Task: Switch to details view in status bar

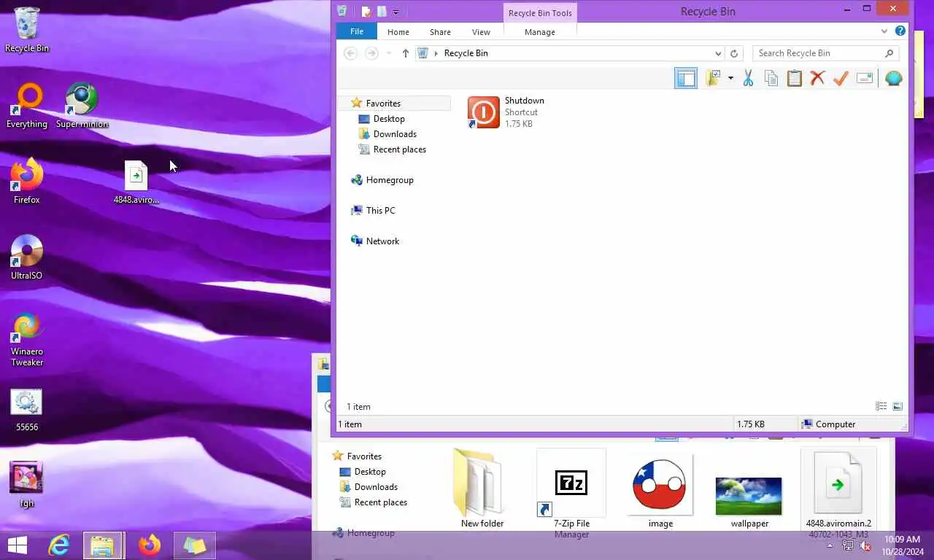Action: [881, 406]
